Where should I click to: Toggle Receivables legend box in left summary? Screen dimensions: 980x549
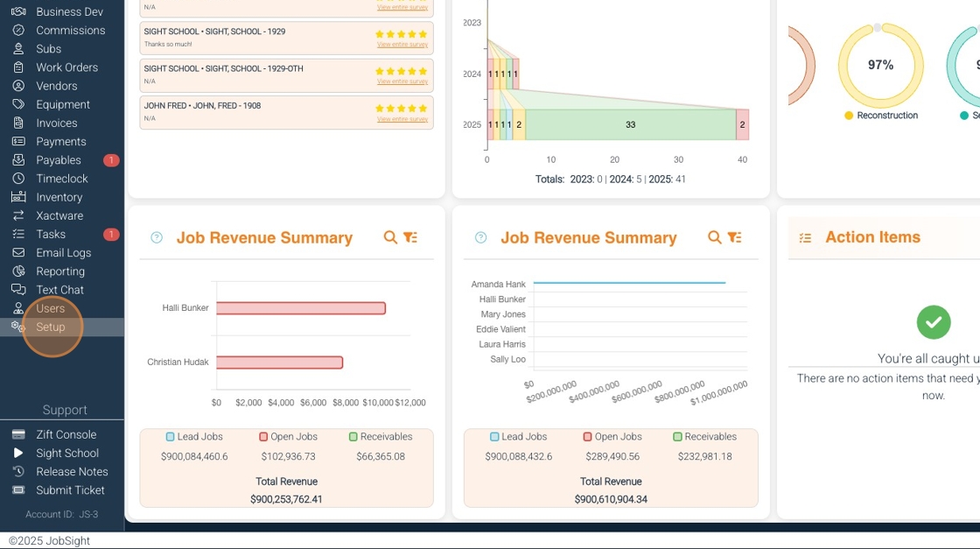point(353,436)
